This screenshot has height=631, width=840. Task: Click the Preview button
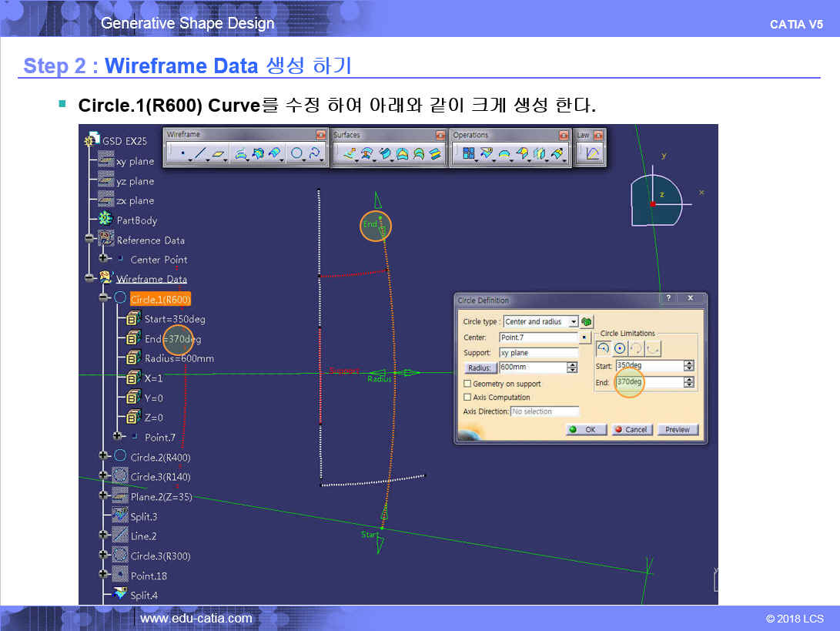pos(678,430)
